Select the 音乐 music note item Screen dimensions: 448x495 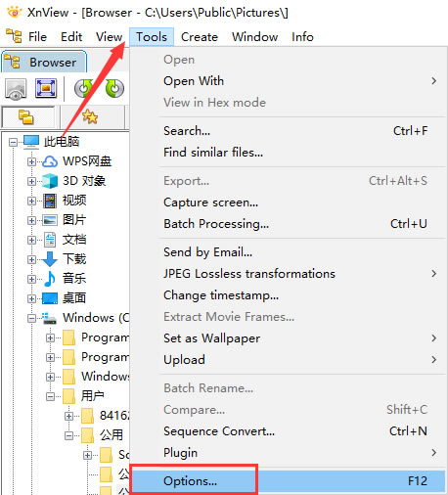[74, 279]
